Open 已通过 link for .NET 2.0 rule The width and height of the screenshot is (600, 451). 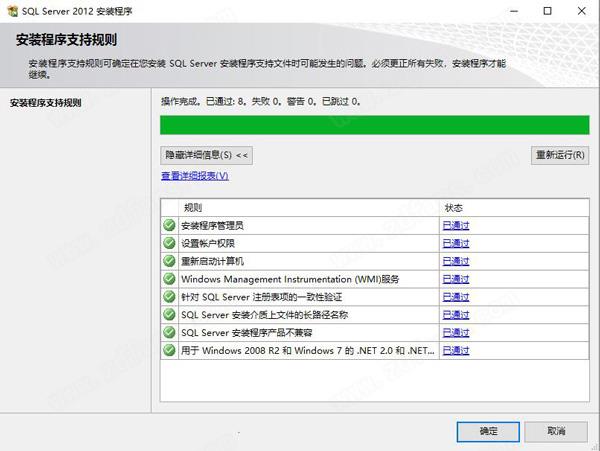click(x=456, y=350)
